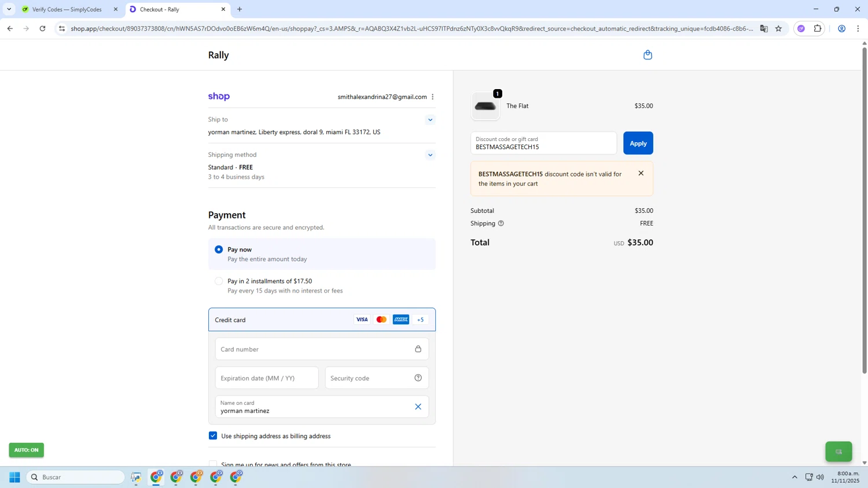The height and width of the screenshot is (488, 868).
Task: Show the +5 additional card brands
Action: (x=421, y=320)
